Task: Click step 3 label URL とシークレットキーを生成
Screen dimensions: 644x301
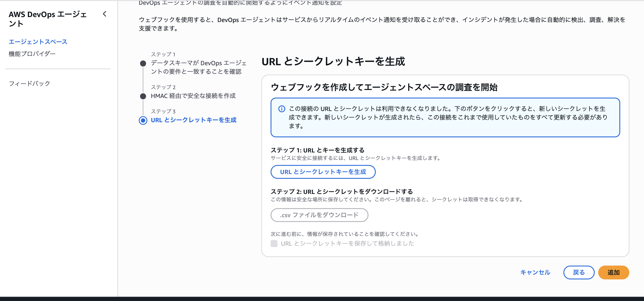Action: tap(193, 120)
